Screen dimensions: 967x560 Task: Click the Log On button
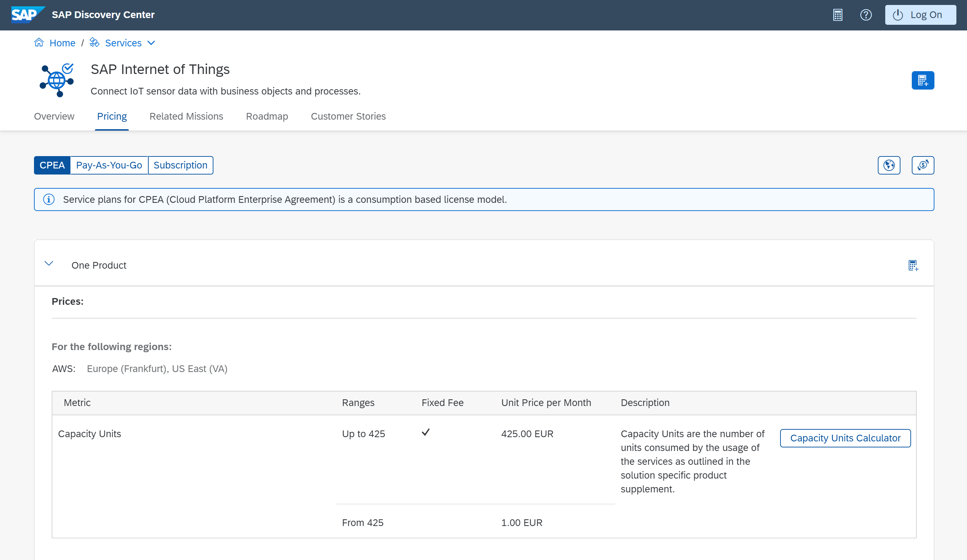point(920,15)
